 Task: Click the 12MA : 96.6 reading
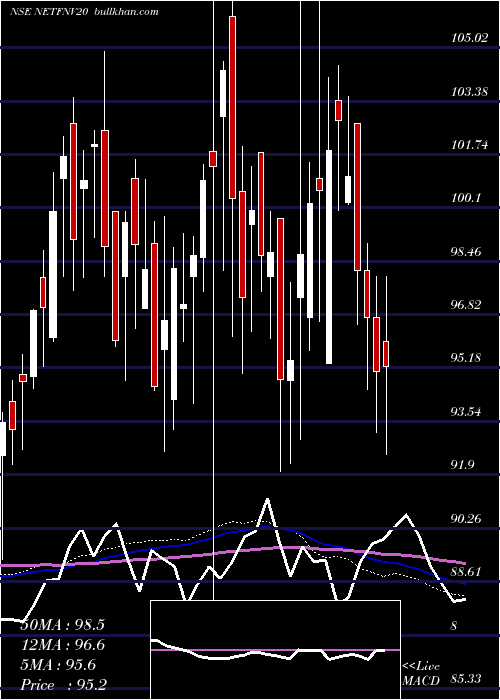[62, 645]
